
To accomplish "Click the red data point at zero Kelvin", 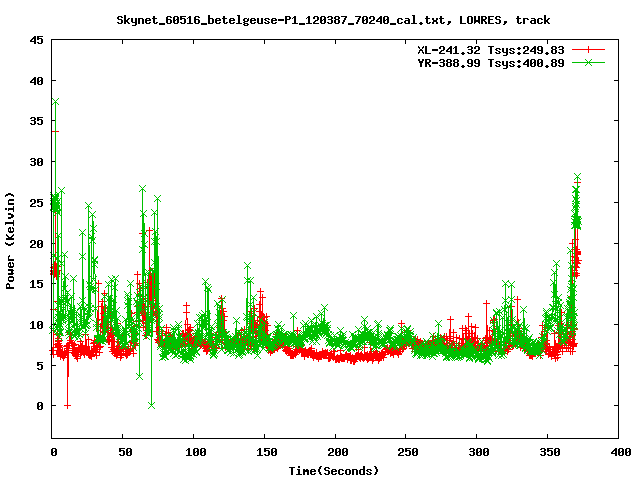I will point(68,406).
